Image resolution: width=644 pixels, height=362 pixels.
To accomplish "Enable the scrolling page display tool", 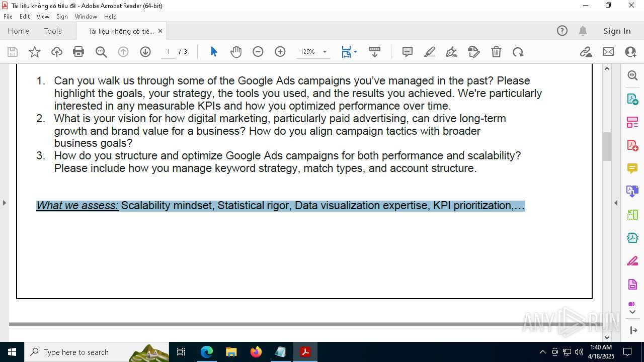I will [375, 52].
